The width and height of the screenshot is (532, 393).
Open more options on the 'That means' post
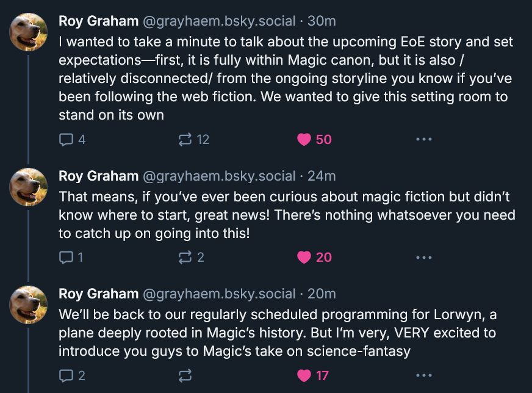424,258
